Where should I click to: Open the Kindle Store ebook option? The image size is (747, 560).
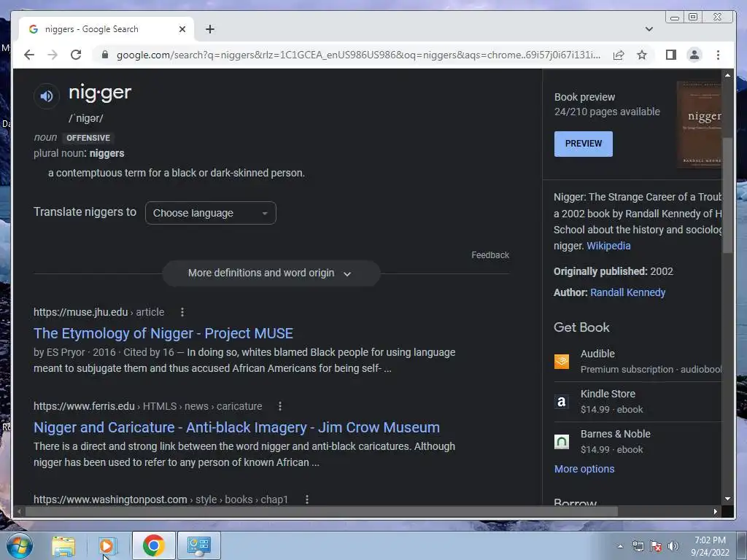click(x=638, y=402)
